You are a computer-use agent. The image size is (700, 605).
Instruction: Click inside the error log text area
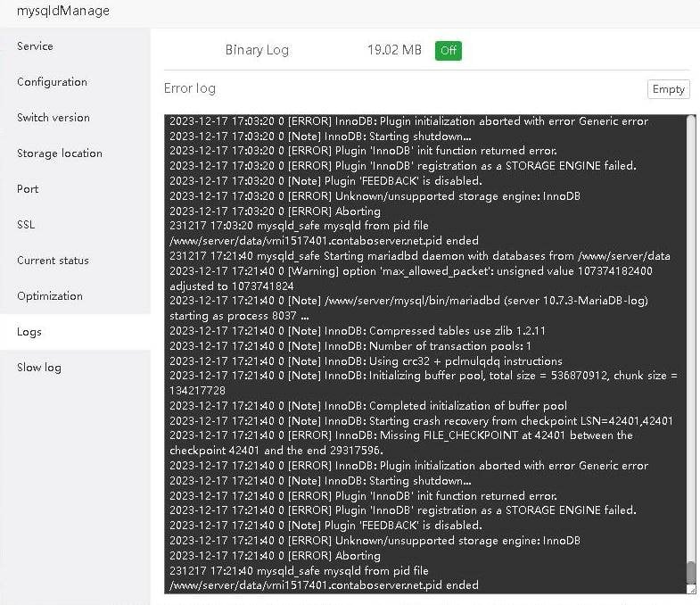pos(419,357)
